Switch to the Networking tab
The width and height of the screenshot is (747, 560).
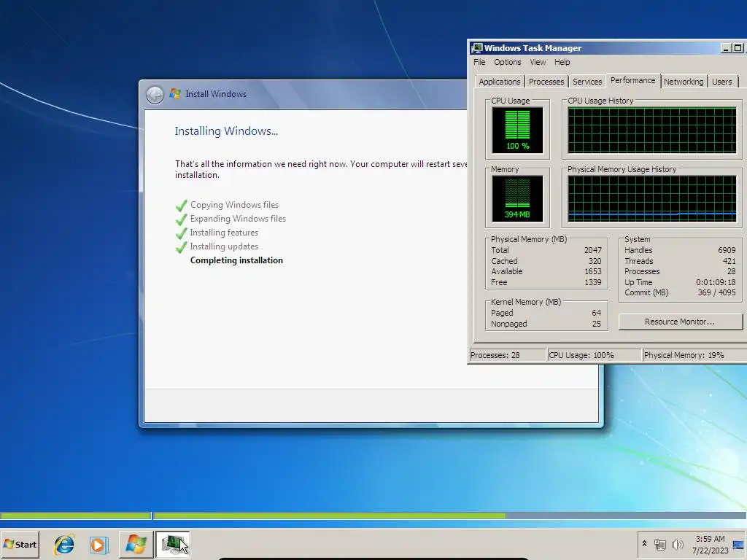coord(683,82)
